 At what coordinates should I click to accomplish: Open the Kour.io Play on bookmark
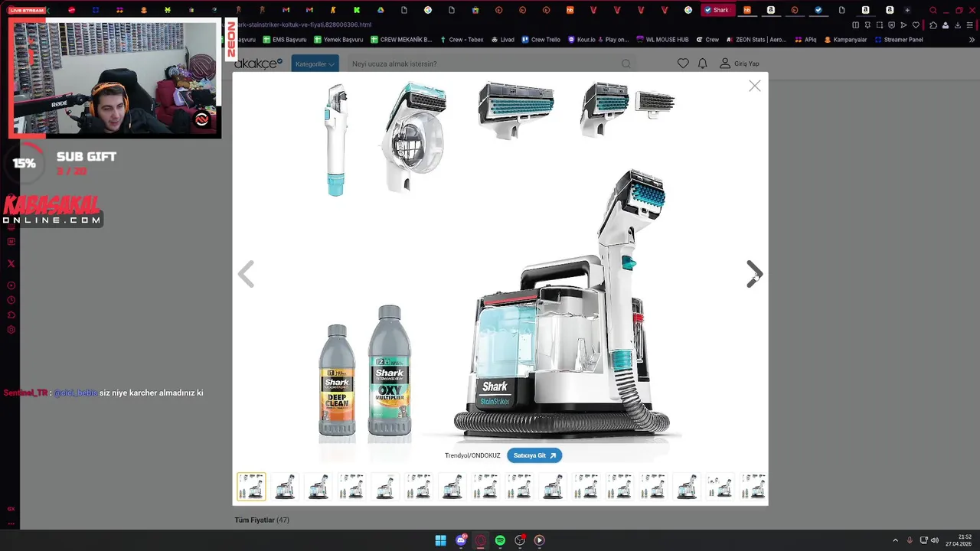598,40
